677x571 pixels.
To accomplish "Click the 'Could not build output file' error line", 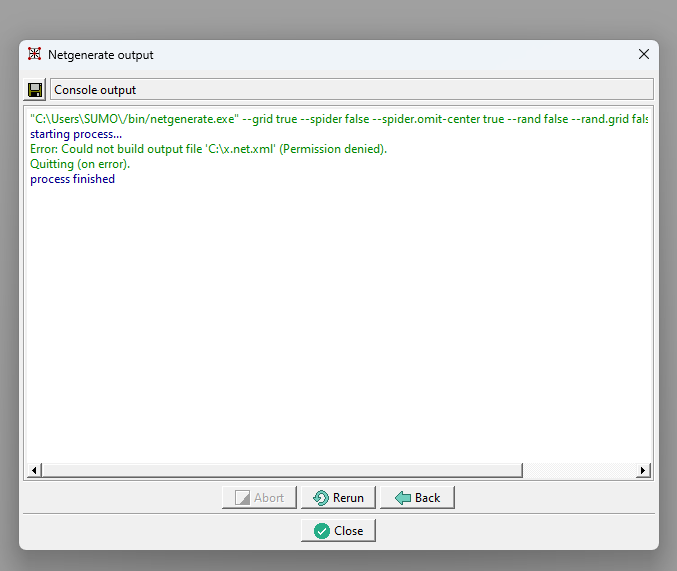I will click(x=209, y=149).
